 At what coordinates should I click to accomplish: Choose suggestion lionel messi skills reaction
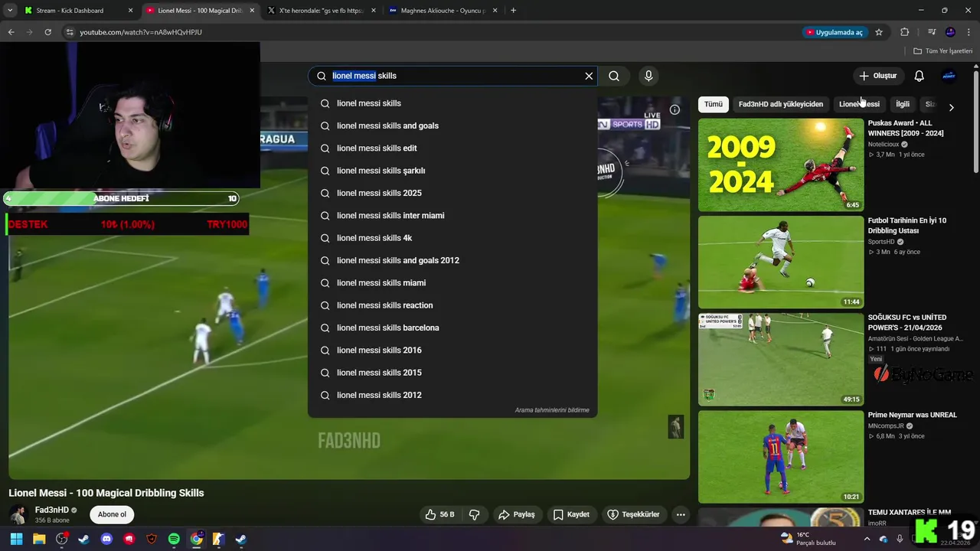tap(452, 305)
